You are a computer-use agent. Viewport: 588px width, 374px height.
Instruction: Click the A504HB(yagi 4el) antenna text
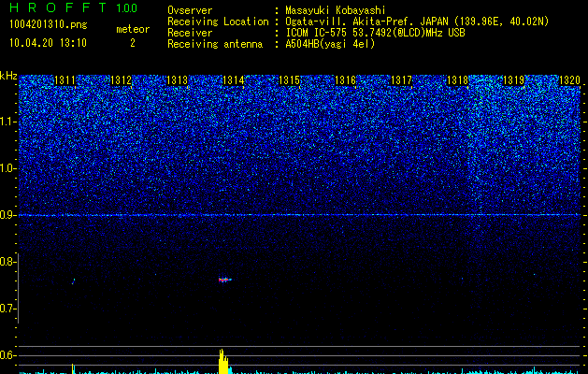pos(330,44)
